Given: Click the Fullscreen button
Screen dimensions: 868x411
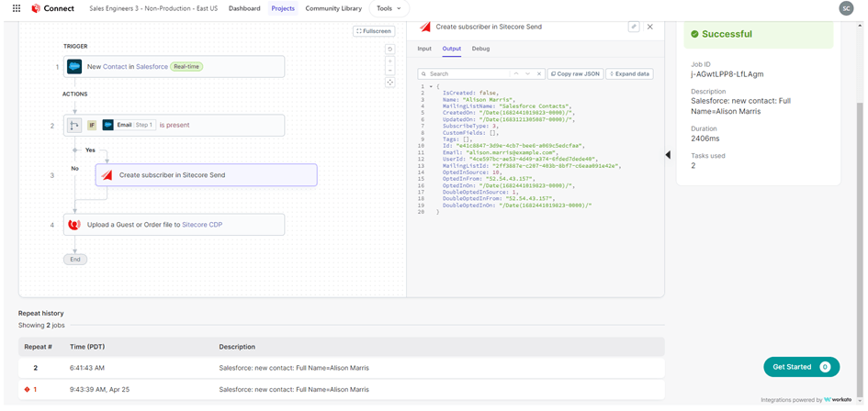Looking at the screenshot, I should point(374,31).
